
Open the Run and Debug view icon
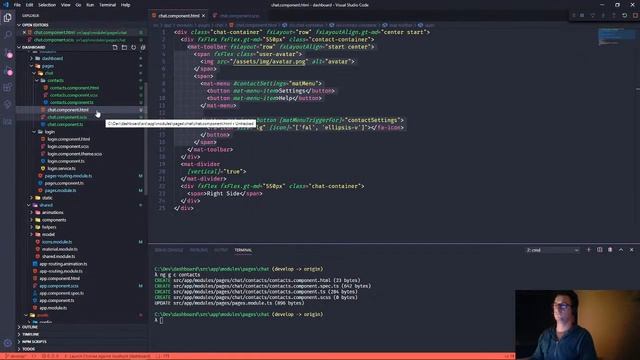click(7, 70)
